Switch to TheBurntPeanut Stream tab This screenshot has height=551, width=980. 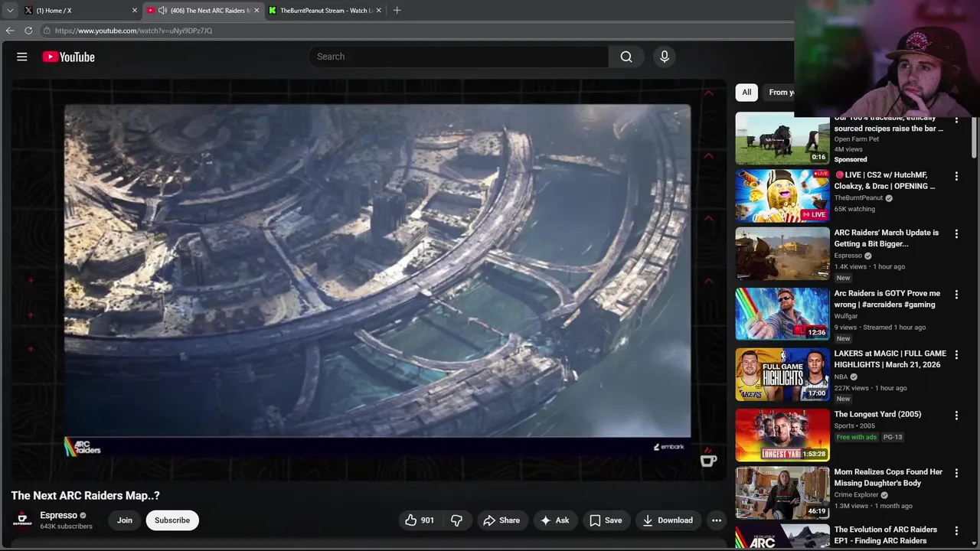(325, 11)
